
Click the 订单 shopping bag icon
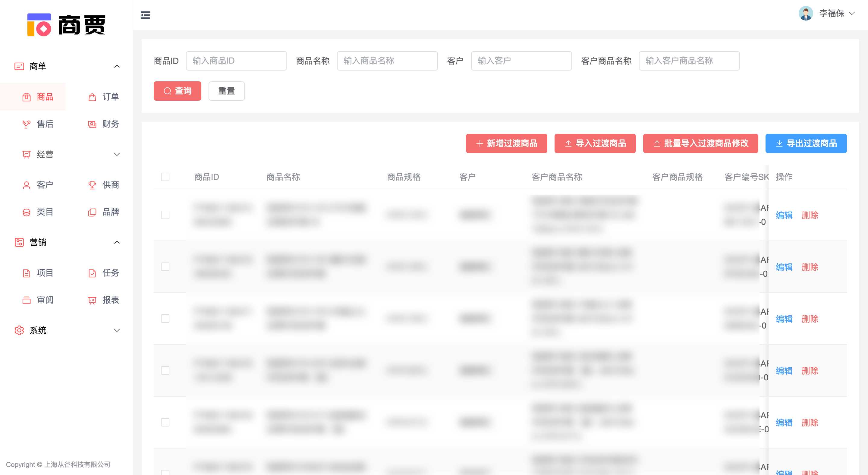92,97
